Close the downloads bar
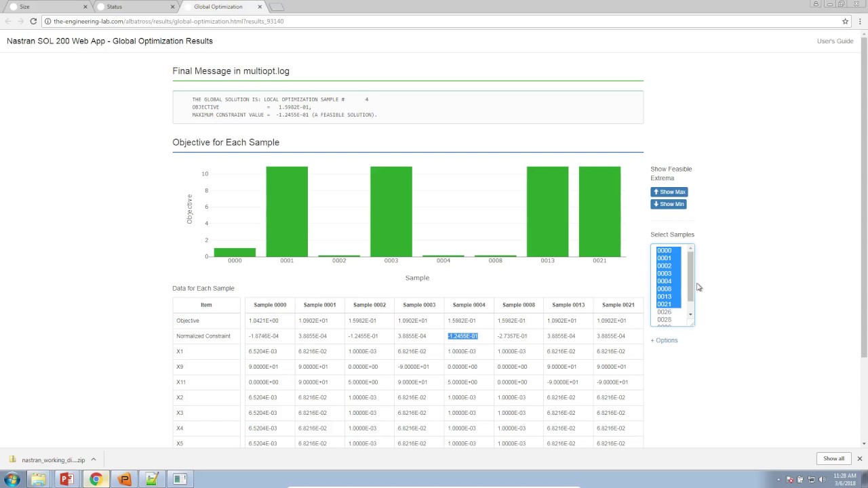The height and width of the screenshot is (488, 868). coord(859,459)
